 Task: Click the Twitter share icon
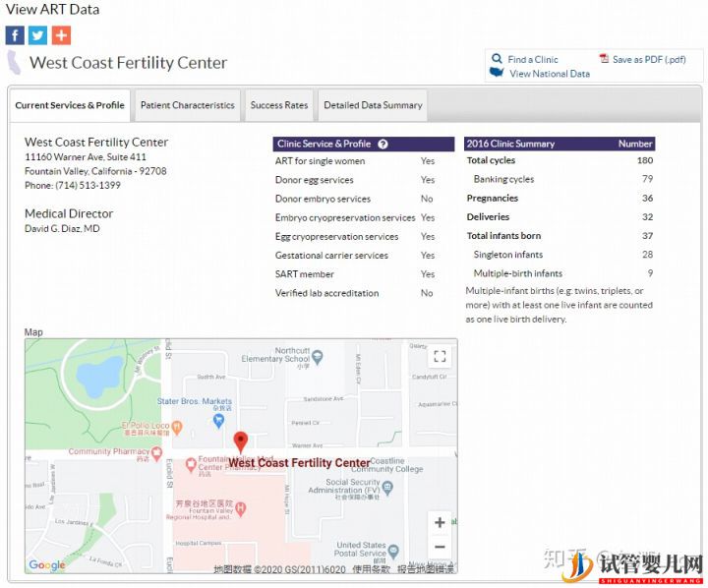37,35
